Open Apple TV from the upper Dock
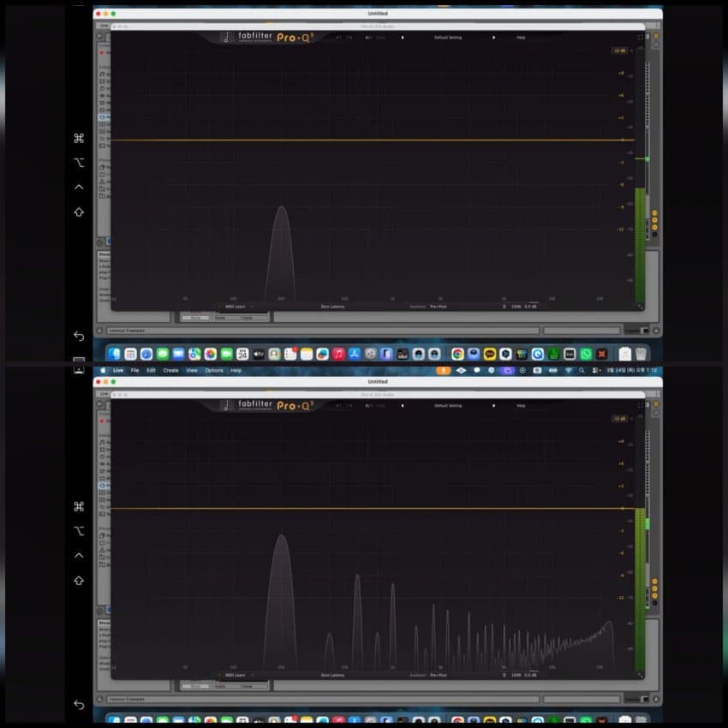728x728 pixels. [x=259, y=355]
